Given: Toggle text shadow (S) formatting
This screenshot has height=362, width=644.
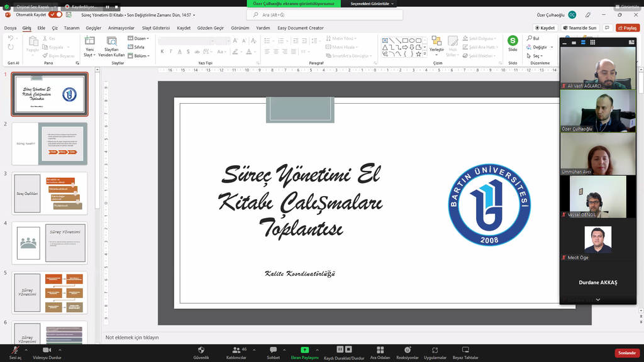Looking at the screenshot, I should 188,52.
